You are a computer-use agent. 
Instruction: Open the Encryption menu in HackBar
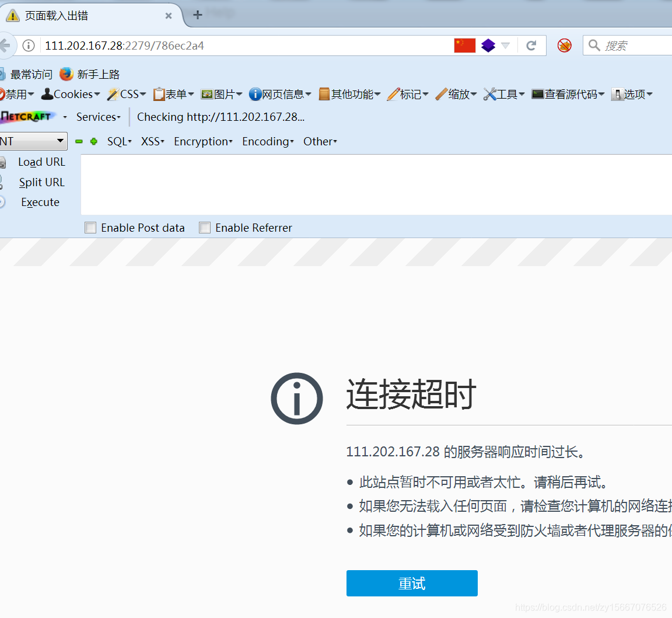pos(202,141)
